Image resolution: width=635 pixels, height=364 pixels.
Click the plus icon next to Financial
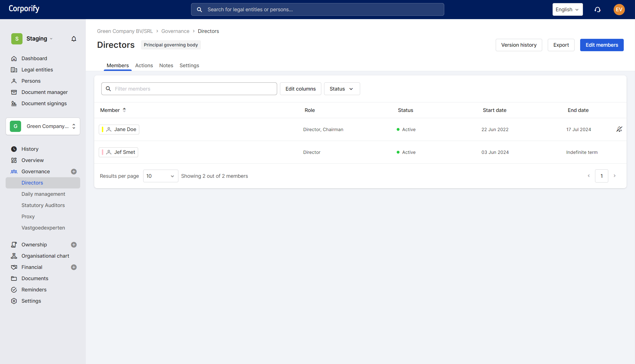click(x=74, y=267)
